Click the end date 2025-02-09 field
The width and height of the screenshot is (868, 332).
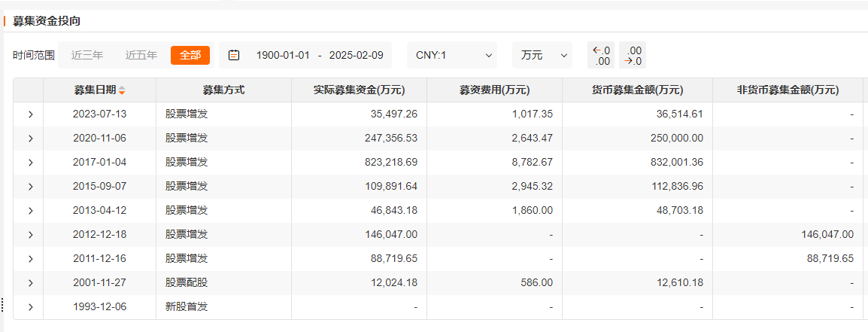click(x=356, y=55)
